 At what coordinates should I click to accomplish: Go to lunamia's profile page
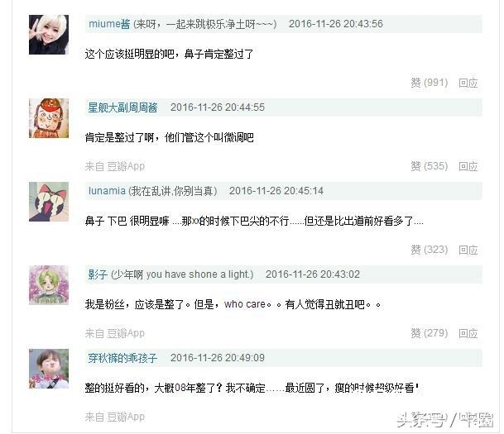(x=107, y=191)
